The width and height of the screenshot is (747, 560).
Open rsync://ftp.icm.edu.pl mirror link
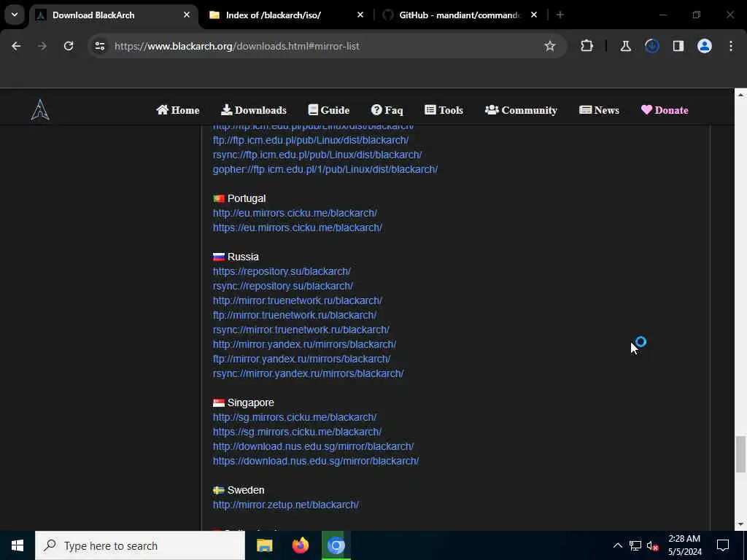(x=317, y=155)
